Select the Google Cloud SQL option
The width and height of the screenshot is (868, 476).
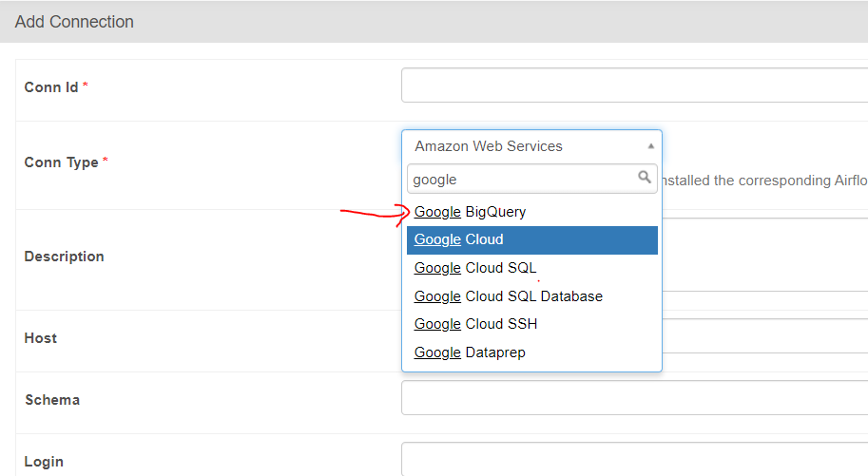(x=475, y=268)
